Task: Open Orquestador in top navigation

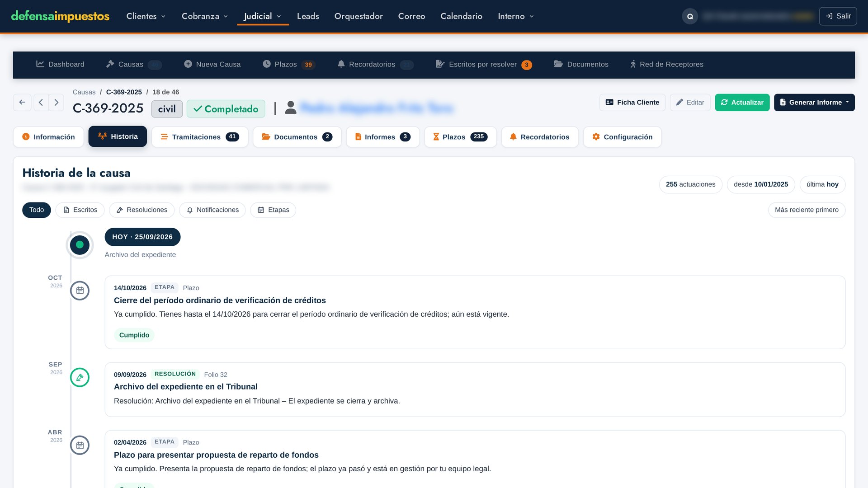Action: [359, 16]
